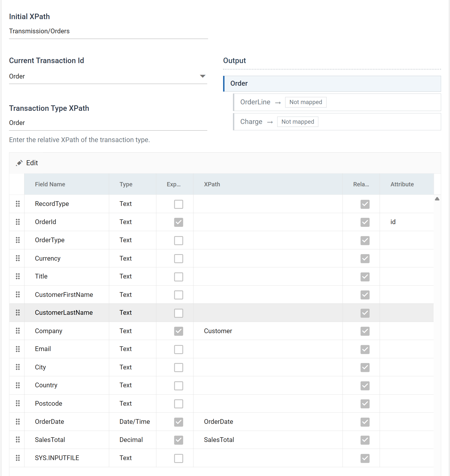450x476 pixels.
Task: Click the drag handle for Title row
Action: [x=18, y=276]
